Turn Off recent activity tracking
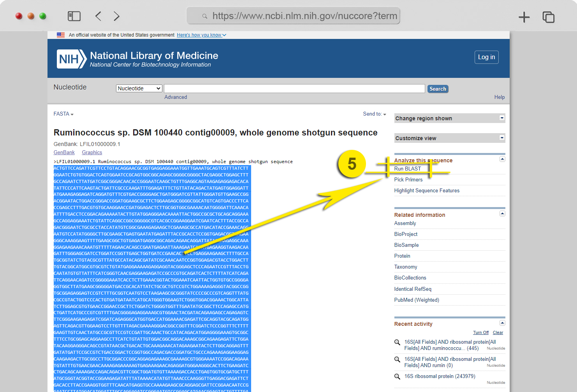 [481, 332]
